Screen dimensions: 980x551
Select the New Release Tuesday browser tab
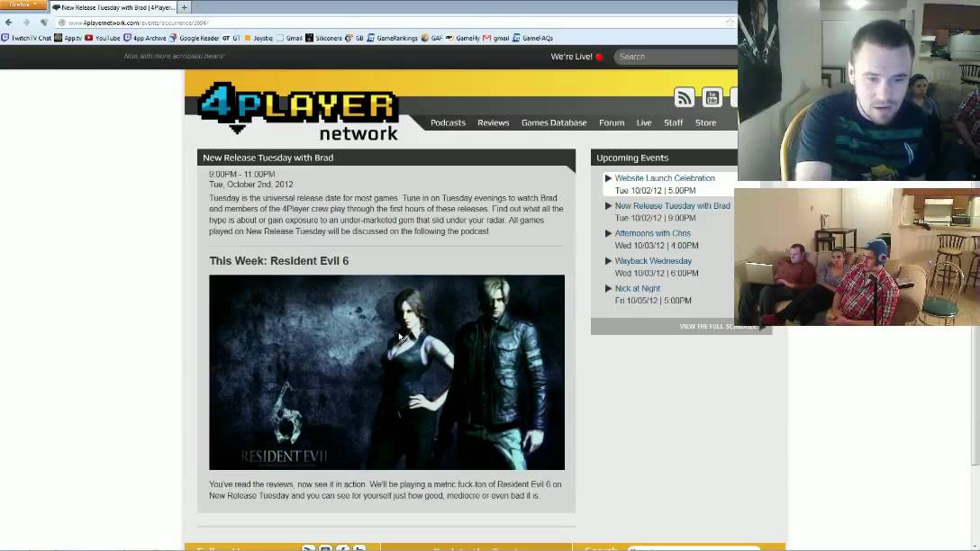113,7
